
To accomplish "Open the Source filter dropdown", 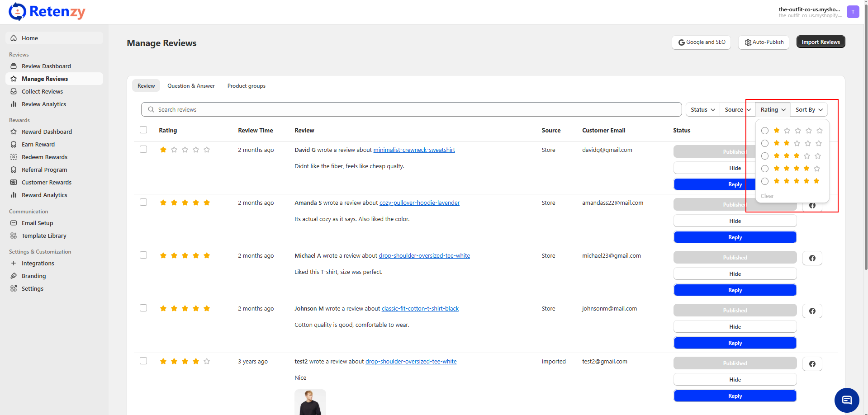I will (737, 109).
